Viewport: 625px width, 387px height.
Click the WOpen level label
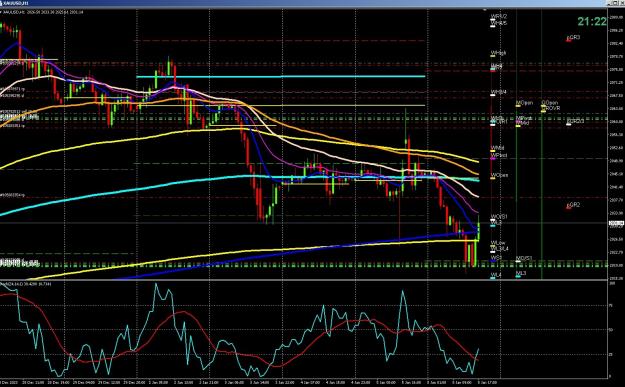[499, 175]
